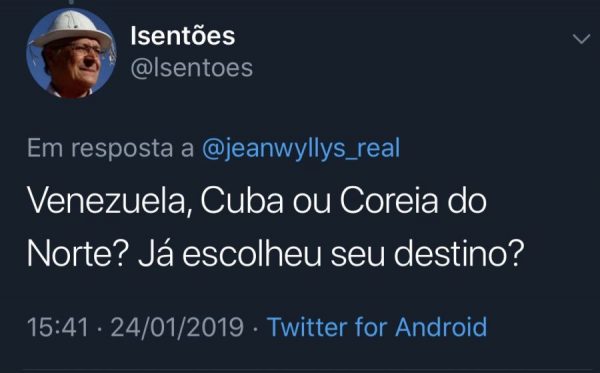Click the "Em resposta a" label
Screen dimensions: 600x373
[111, 148]
